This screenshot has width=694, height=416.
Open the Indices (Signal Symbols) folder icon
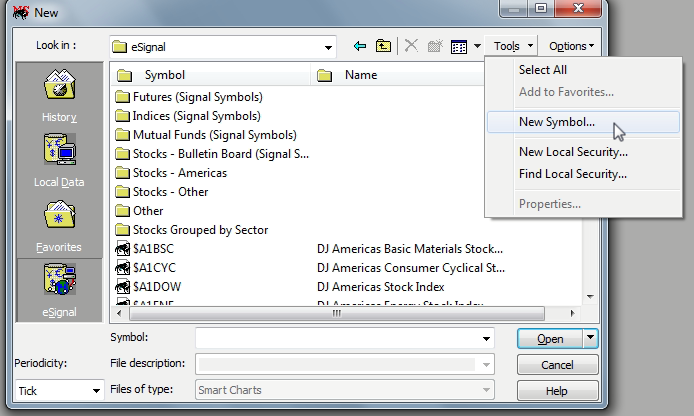(122, 116)
